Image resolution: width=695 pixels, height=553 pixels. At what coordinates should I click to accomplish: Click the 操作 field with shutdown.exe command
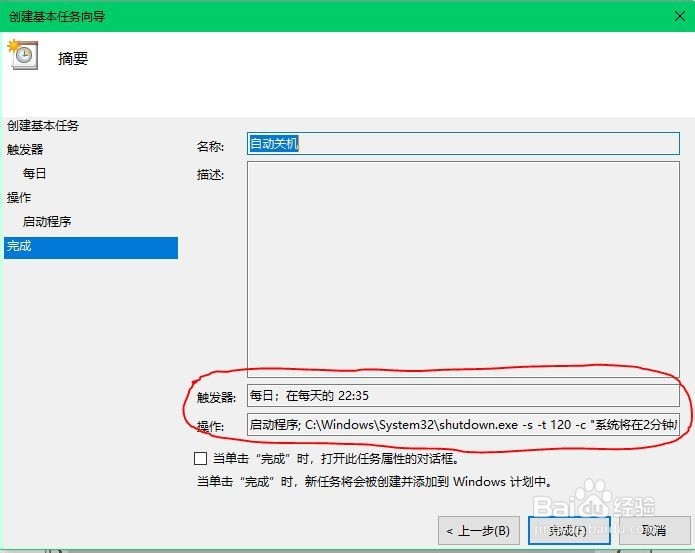[463, 424]
